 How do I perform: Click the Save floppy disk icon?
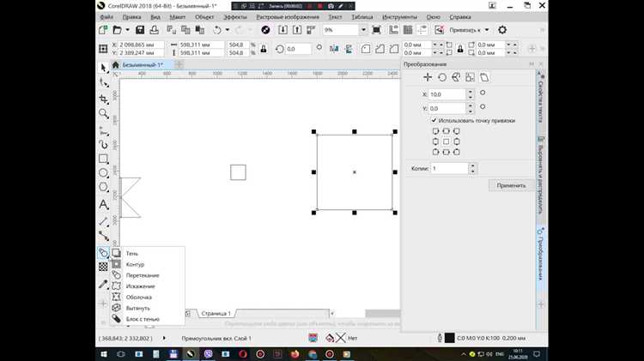coord(140,30)
